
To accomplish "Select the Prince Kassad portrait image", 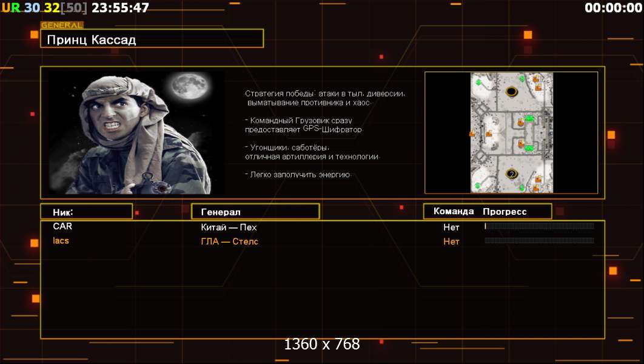I will 136,133.
